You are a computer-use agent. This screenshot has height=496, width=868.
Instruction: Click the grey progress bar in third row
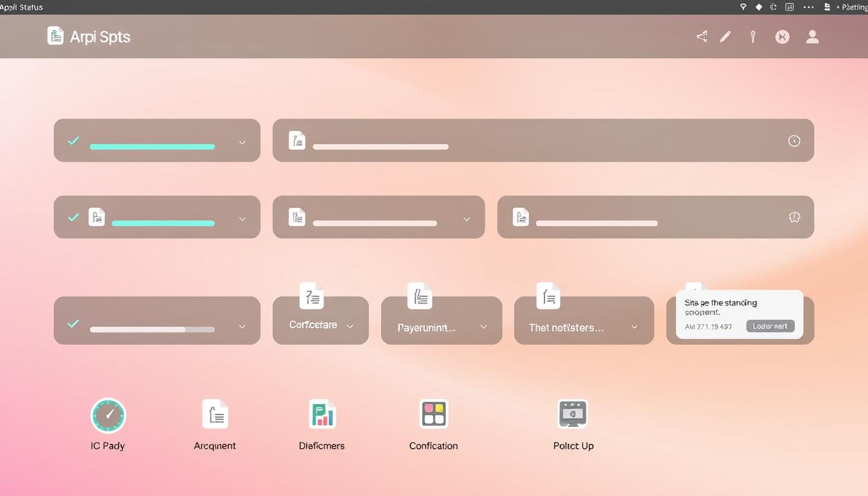pos(152,329)
